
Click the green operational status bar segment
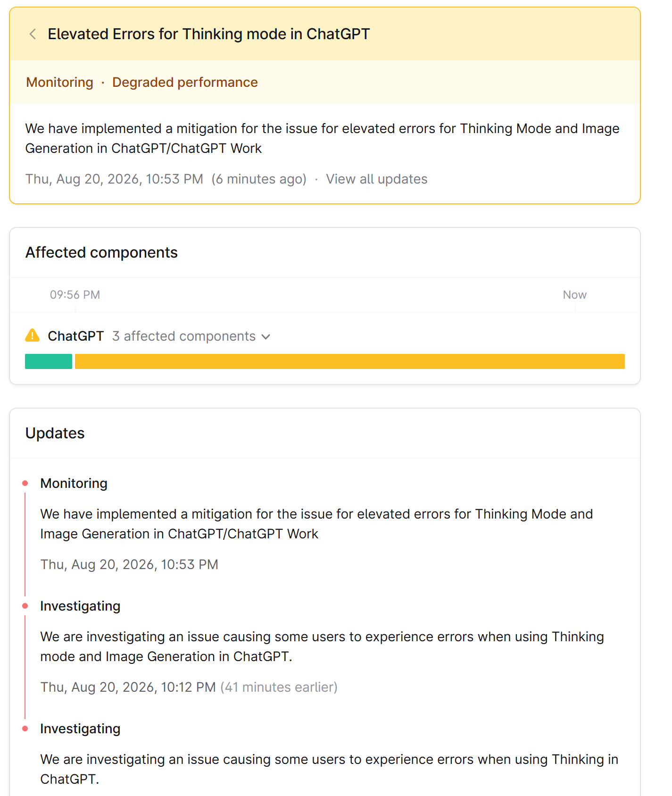click(49, 361)
